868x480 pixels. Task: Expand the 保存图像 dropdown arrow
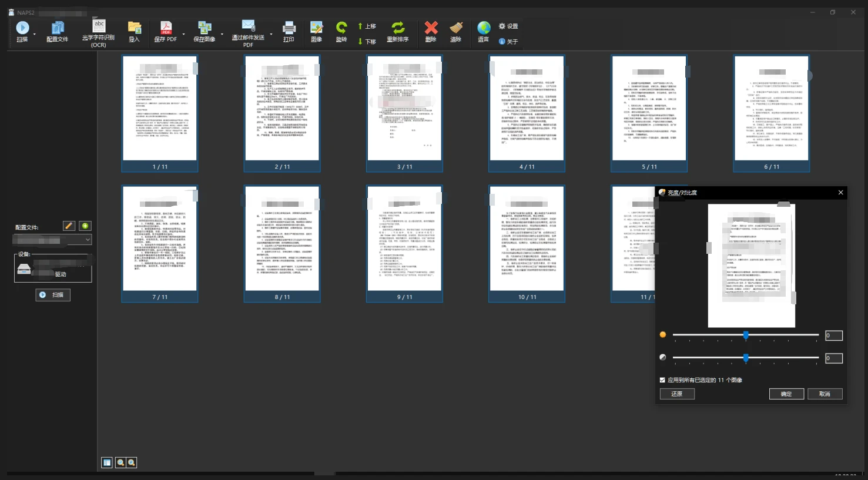point(222,34)
